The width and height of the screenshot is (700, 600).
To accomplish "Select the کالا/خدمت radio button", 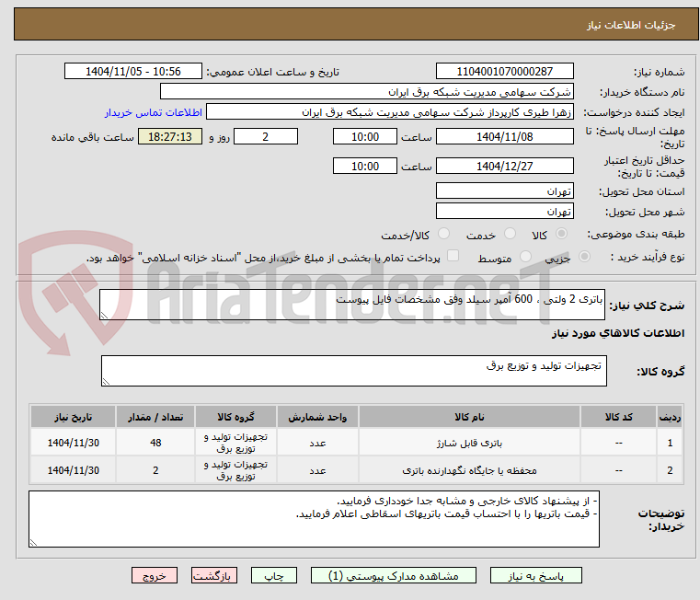I will (443, 234).
